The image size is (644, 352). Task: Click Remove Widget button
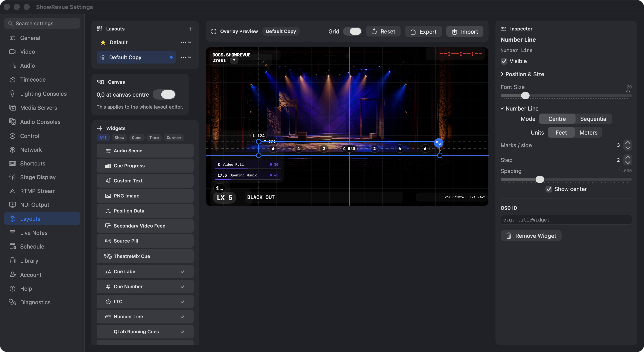tap(531, 236)
